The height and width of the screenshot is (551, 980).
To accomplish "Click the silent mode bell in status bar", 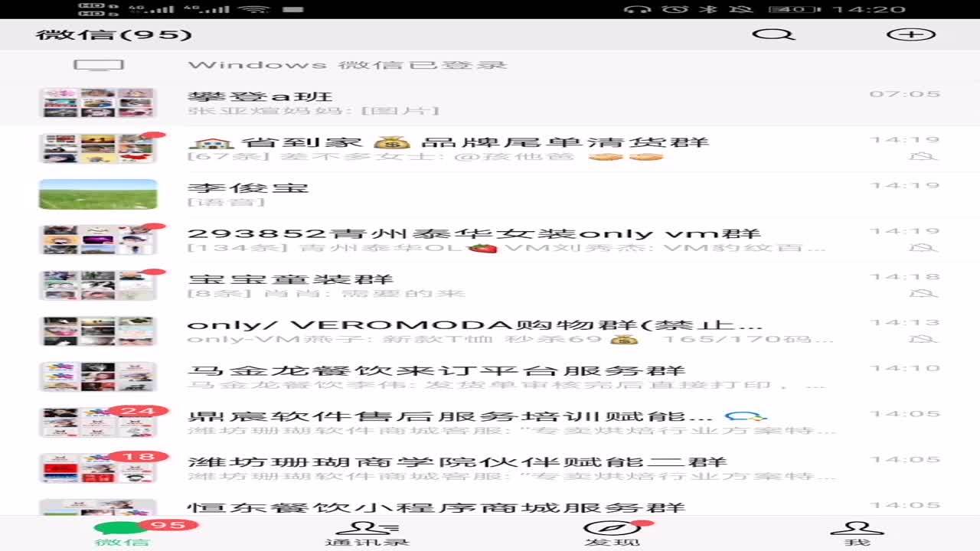I will pyautogui.click(x=741, y=9).
